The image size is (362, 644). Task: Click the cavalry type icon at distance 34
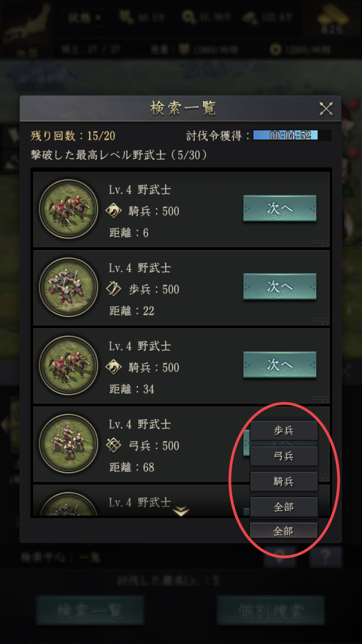coord(114,367)
